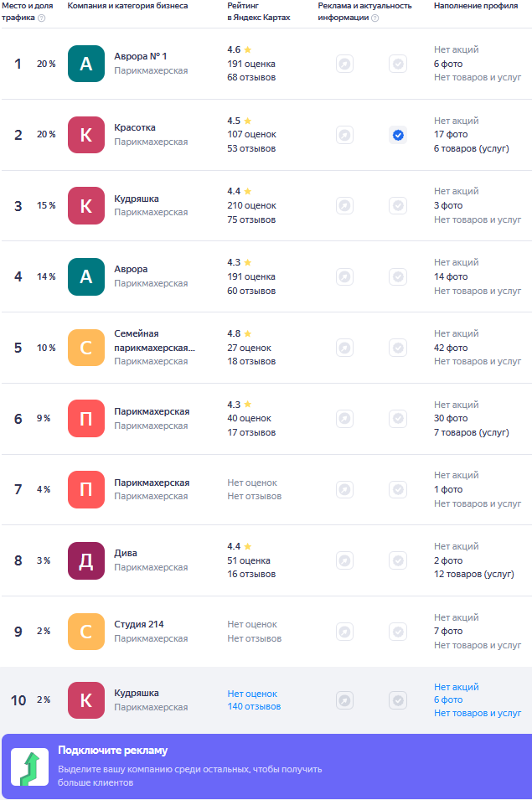The width and height of the screenshot is (532, 800).
Task: Open the 'Нет оценок' link in row 10
Action: 252,694
